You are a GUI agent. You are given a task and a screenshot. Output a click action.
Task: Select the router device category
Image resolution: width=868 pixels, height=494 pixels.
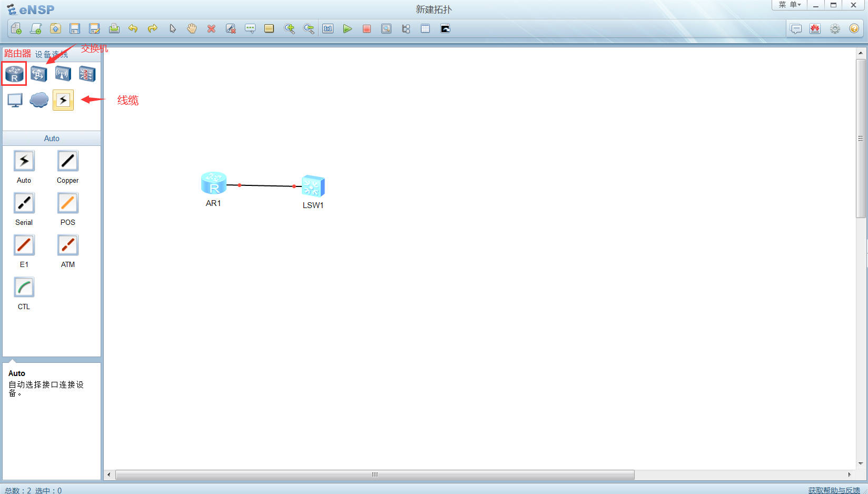tap(14, 74)
